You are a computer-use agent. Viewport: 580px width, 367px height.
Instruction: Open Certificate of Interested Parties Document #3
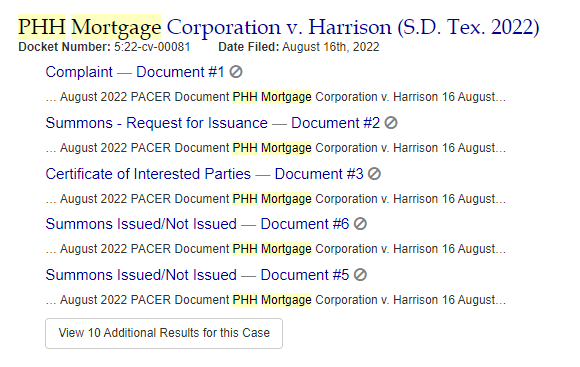[x=205, y=174]
